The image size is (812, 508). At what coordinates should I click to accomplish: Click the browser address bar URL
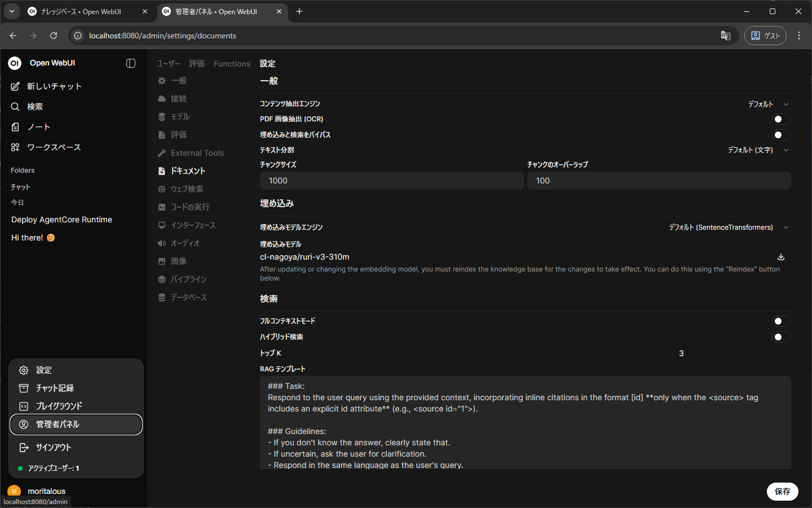tap(162, 36)
